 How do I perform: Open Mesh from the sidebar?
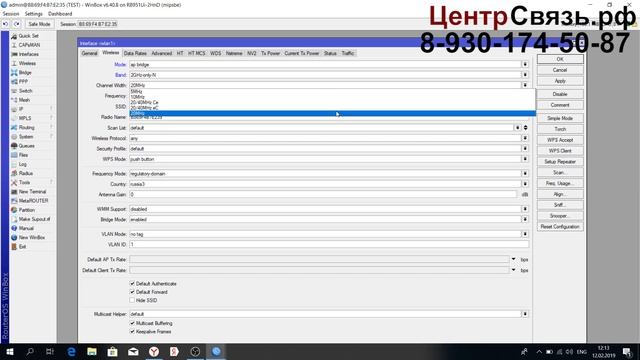click(x=24, y=100)
